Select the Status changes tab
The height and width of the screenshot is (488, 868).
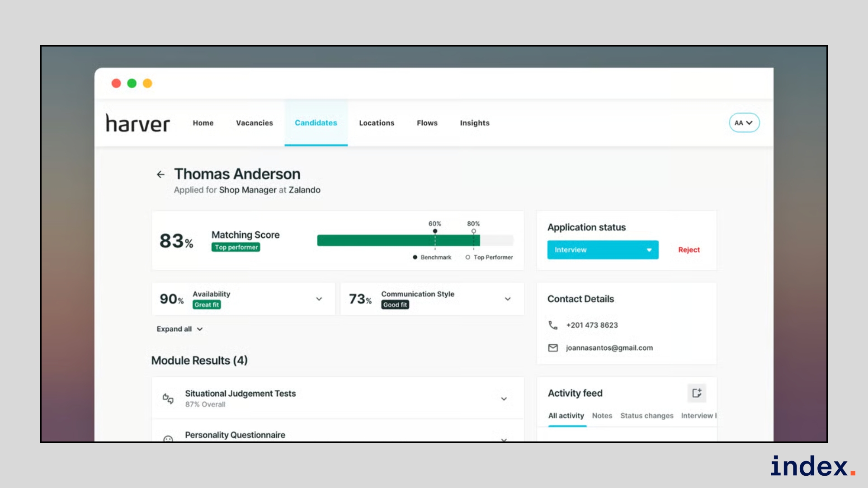[646, 416]
